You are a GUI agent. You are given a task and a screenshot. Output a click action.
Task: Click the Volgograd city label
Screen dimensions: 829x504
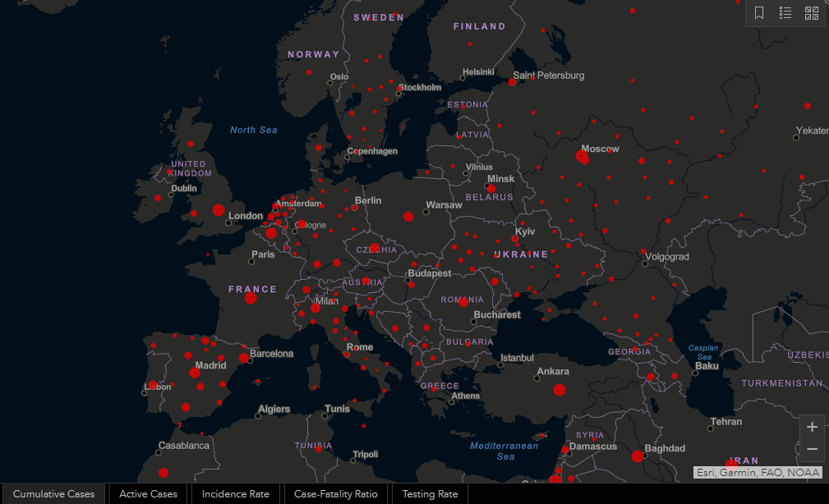(666, 257)
